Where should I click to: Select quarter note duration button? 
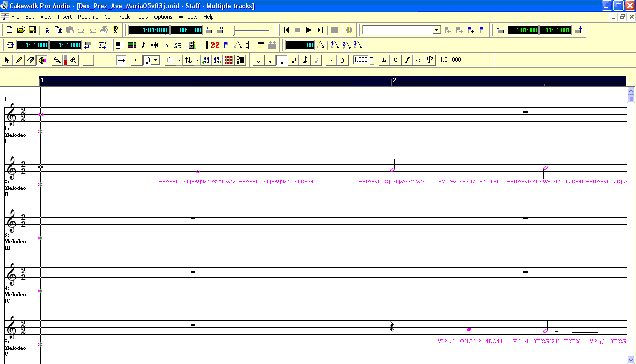coord(281,60)
